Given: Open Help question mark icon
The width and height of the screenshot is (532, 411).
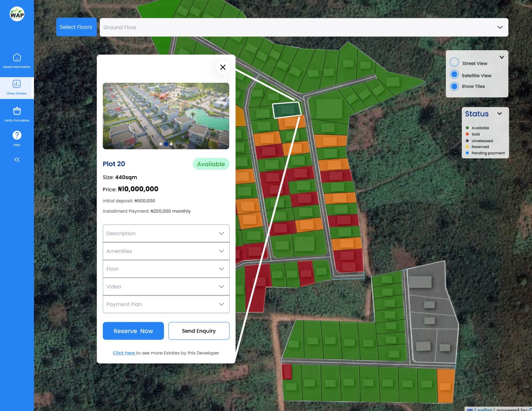Looking at the screenshot, I should 17,135.
